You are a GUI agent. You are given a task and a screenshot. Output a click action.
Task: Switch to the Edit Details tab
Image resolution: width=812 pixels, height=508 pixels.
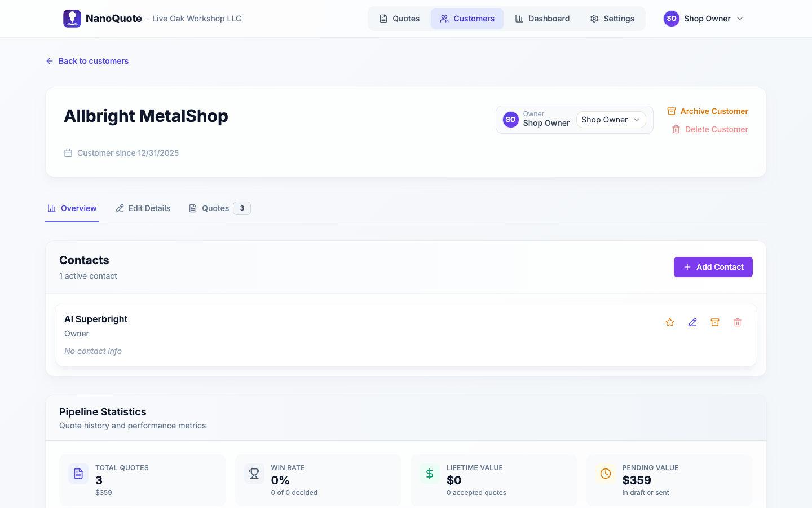(143, 208)
